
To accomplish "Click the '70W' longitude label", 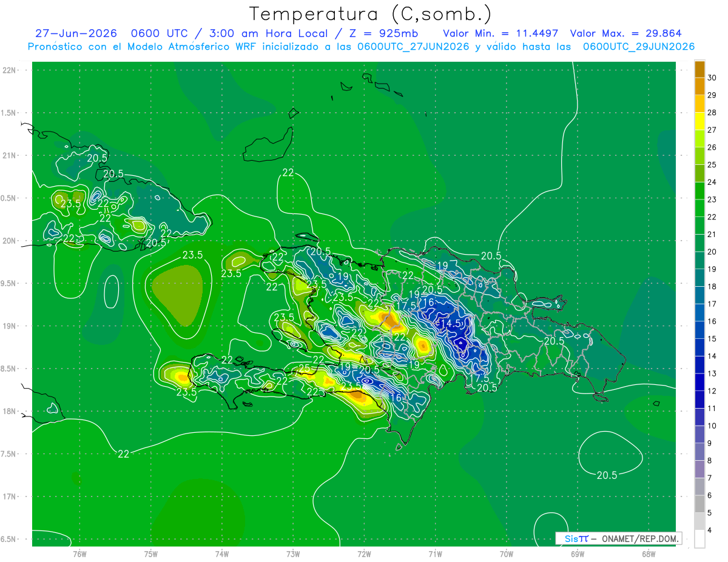I will [x=507, y=554].
